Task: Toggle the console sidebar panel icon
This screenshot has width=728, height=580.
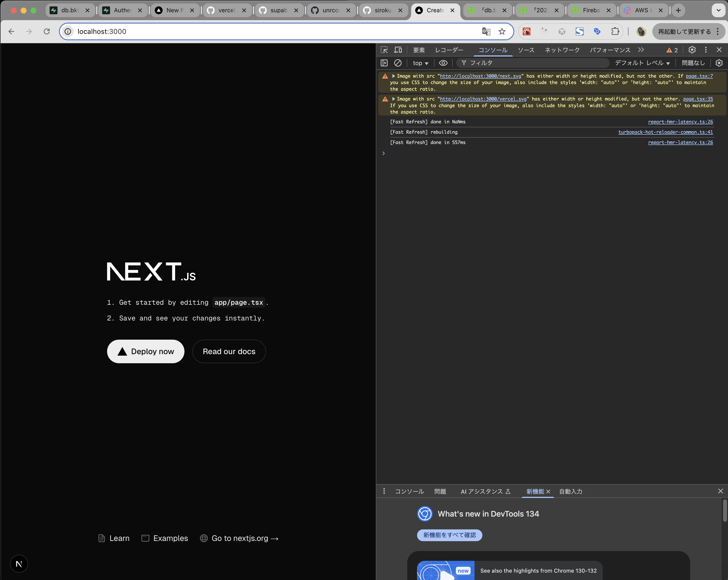Action: (x=384, y=63)
